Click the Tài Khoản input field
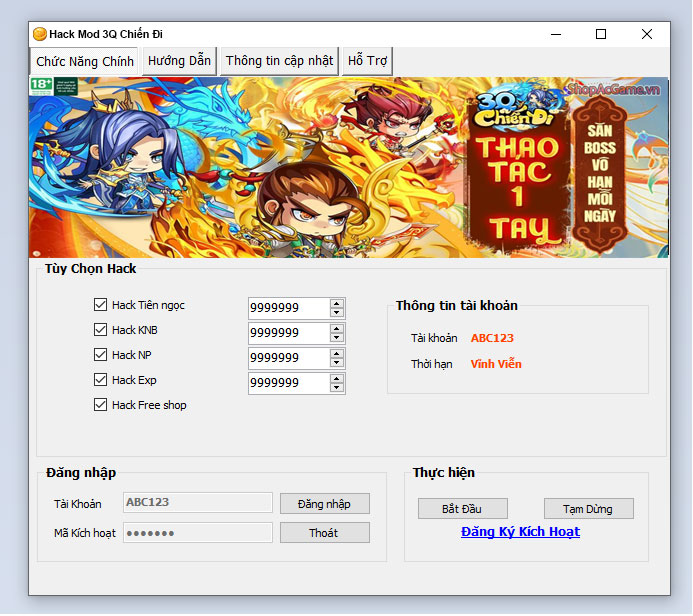Viewport: 693px width, 616px height. [x=198, y=503]
